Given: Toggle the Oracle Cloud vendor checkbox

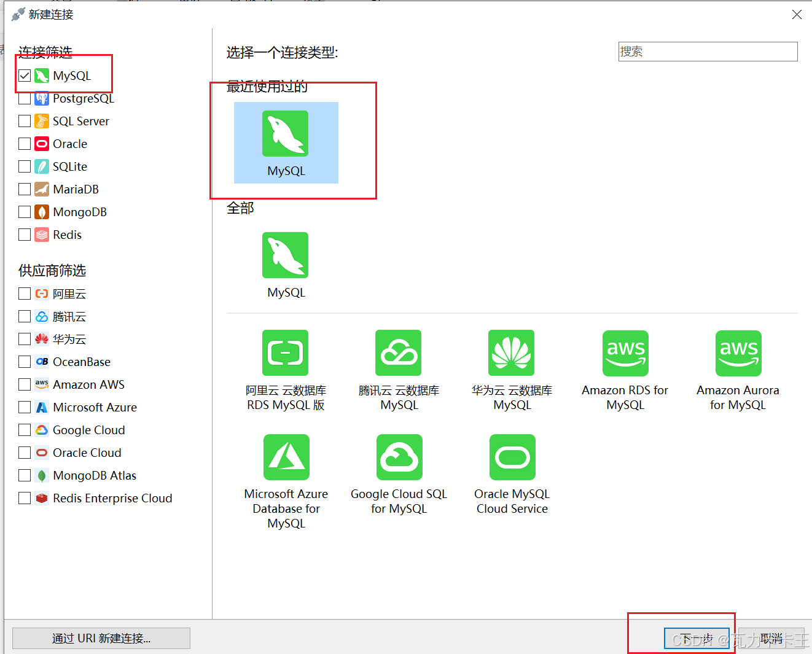Looking at the screenshot, I should point(25,453).
